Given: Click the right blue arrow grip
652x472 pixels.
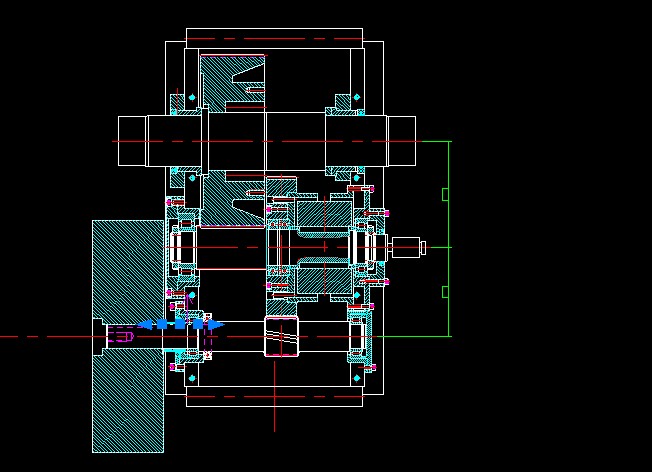Looking at the screenshot, I should click(x=217, y=325).
